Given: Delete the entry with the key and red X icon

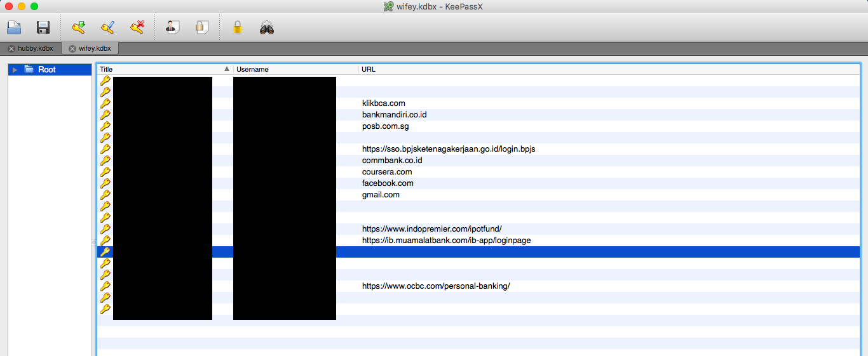Looking at the screenshot, I should [137, 27].
